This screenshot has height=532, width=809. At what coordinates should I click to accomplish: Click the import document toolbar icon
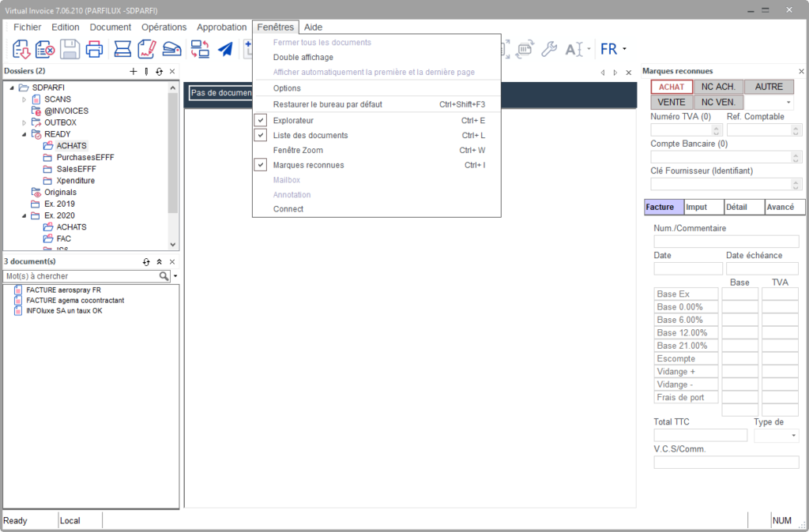pos(21,50)
